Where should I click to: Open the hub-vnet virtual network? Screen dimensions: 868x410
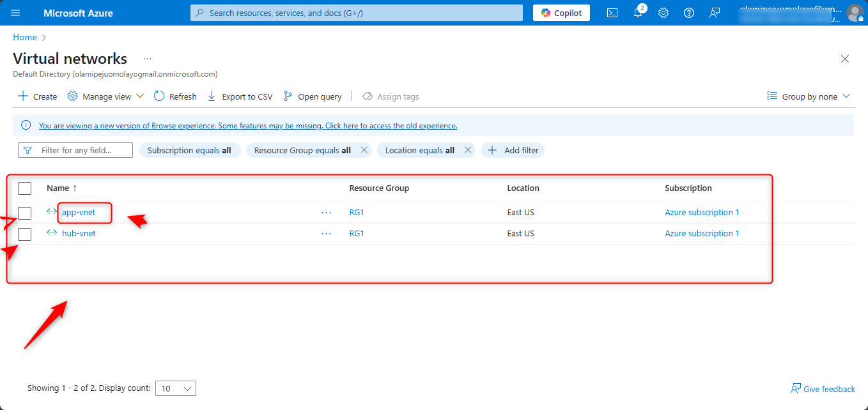coord(79,233)
